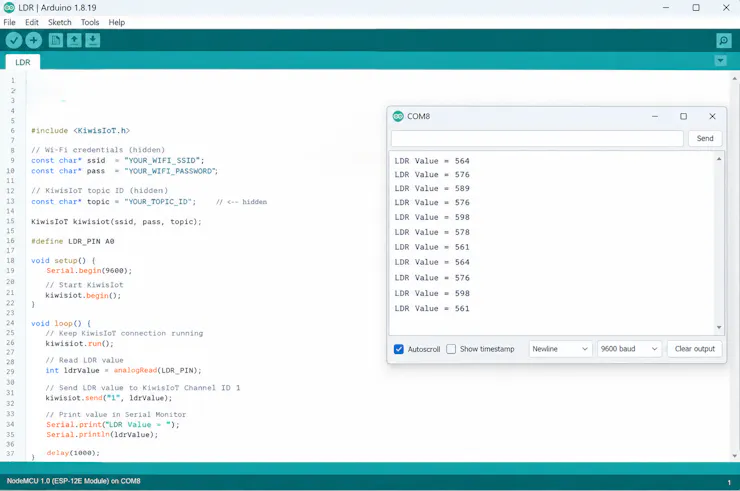
Task: Click line number 24 in the gutter
Action: coord(10,323)
